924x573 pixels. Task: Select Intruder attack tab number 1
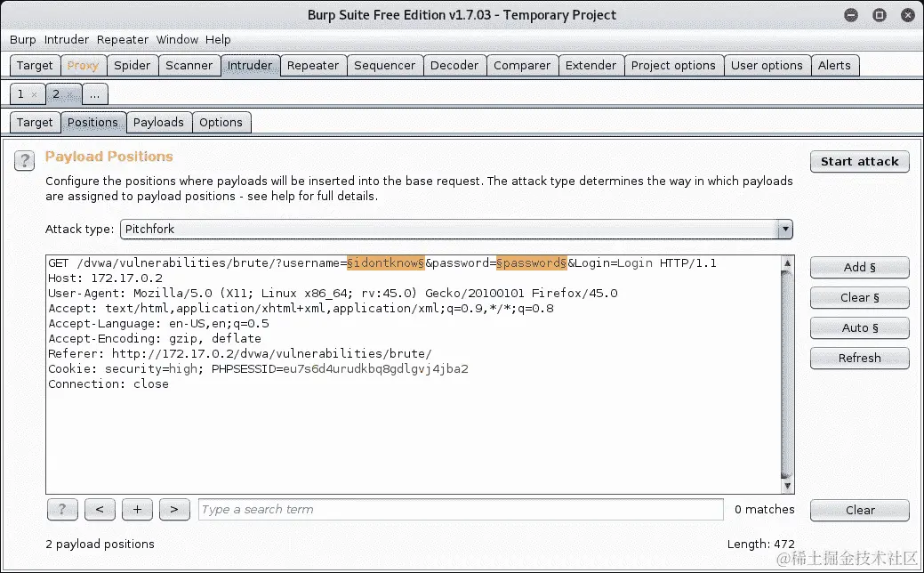click(20, 94)
